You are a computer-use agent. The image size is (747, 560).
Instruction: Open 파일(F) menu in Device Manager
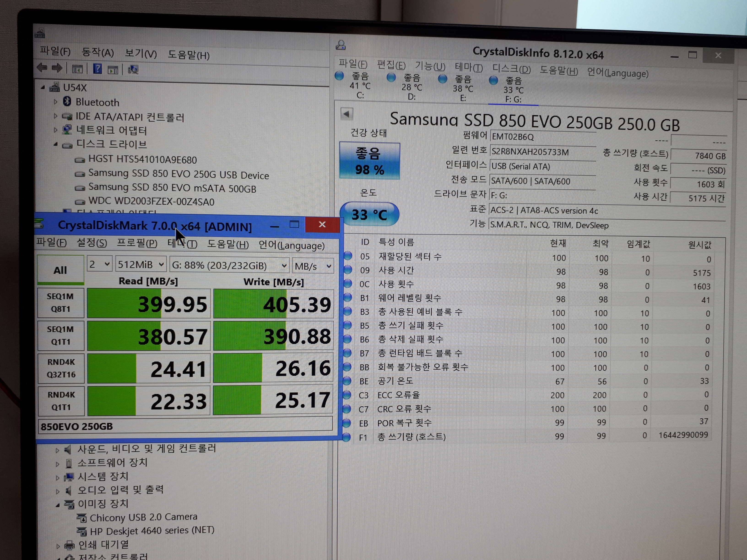[55, 51]
